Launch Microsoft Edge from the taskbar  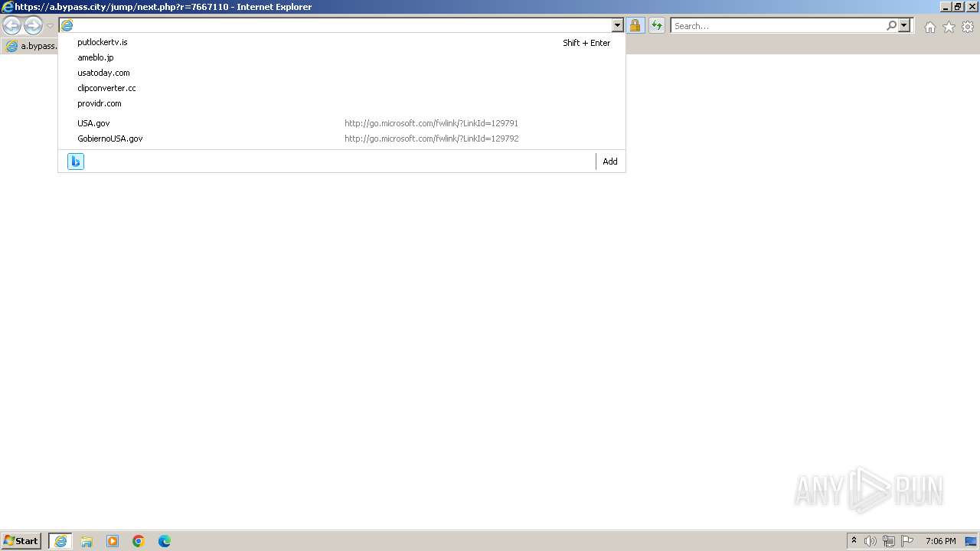tap(165, 541)
